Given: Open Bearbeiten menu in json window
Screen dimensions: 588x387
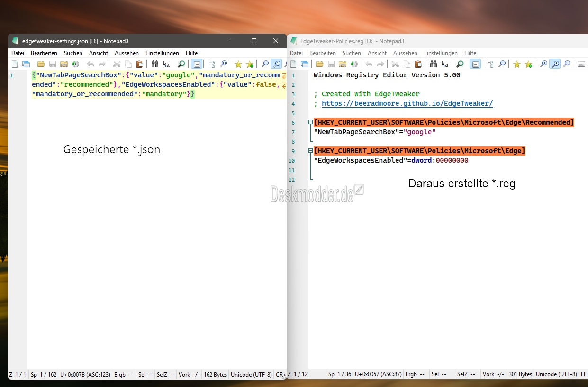Looking at the screenshot, I should 44,53.
